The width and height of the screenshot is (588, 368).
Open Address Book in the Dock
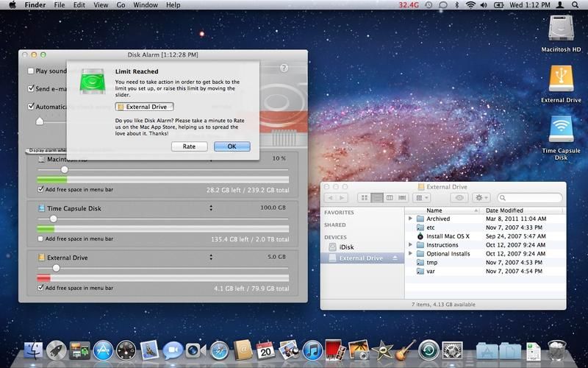click(x=243, y=350)
